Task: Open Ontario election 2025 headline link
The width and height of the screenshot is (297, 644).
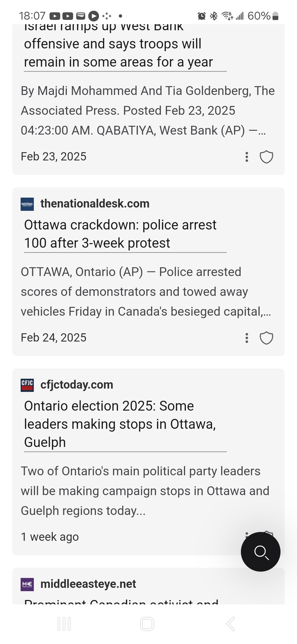Action: point(120,424)
